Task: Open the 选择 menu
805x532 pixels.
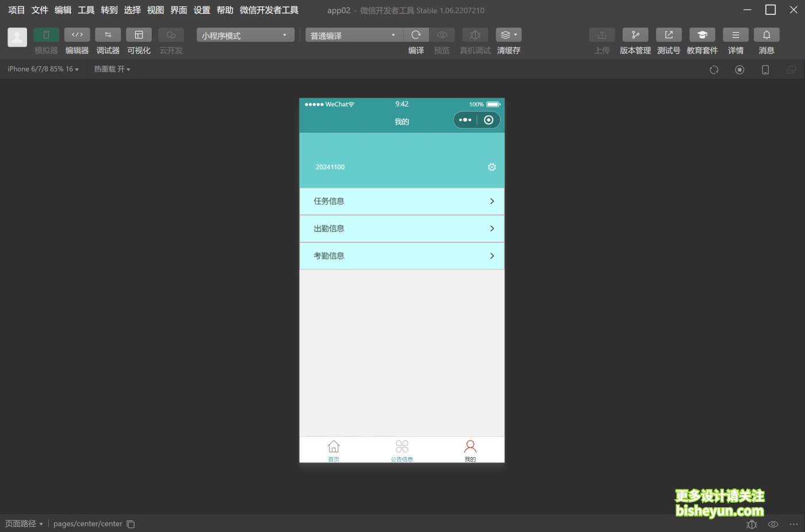Action: (132, 10)
